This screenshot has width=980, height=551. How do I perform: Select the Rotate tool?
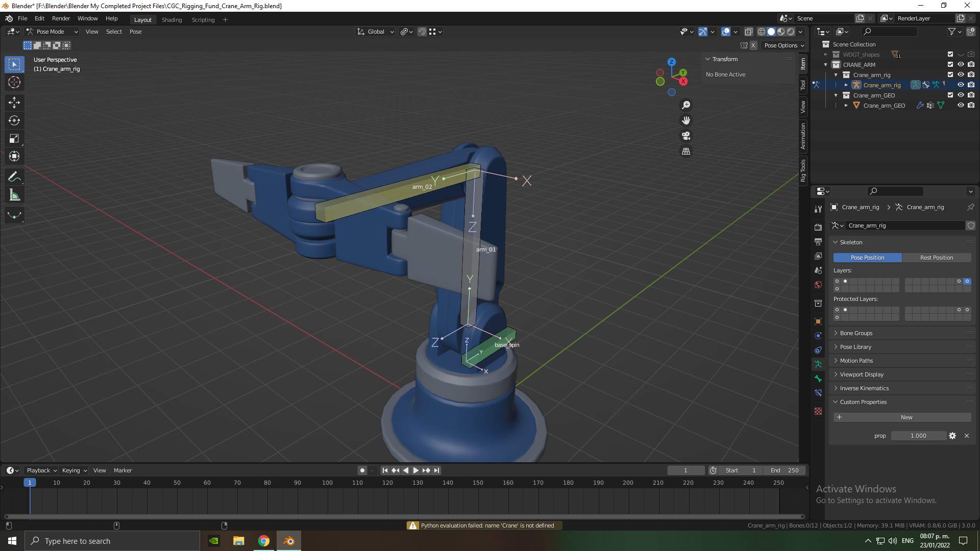(x=14, y=120)
